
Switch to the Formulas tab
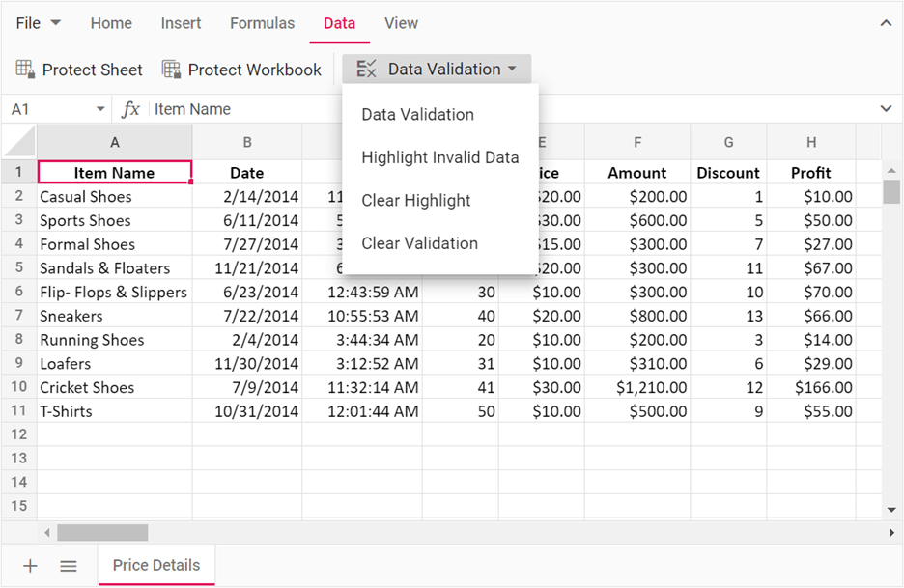[x=262, y=23]
